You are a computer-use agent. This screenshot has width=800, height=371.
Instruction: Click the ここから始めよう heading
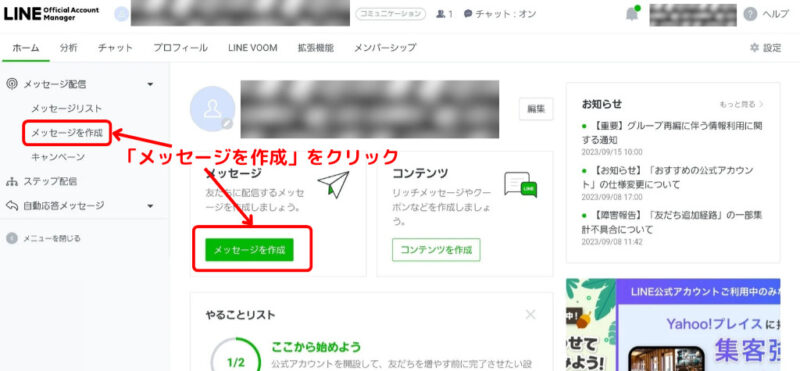pos(316,348)
